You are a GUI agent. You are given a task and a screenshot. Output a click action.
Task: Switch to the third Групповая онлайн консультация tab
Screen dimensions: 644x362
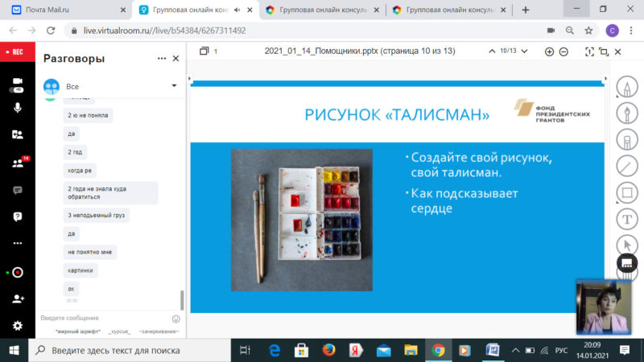tap(450, 10)
